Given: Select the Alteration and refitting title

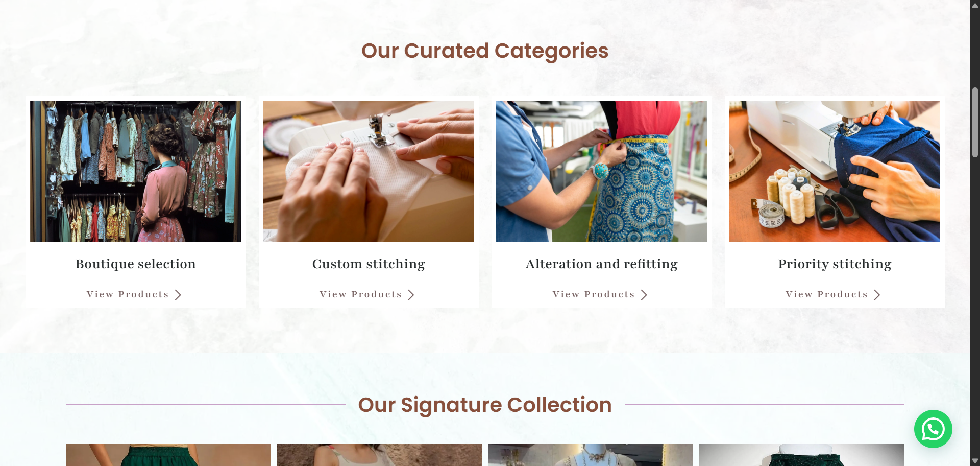Looking at the screenshot, I should pyautogui.click(x=602, y=264).
